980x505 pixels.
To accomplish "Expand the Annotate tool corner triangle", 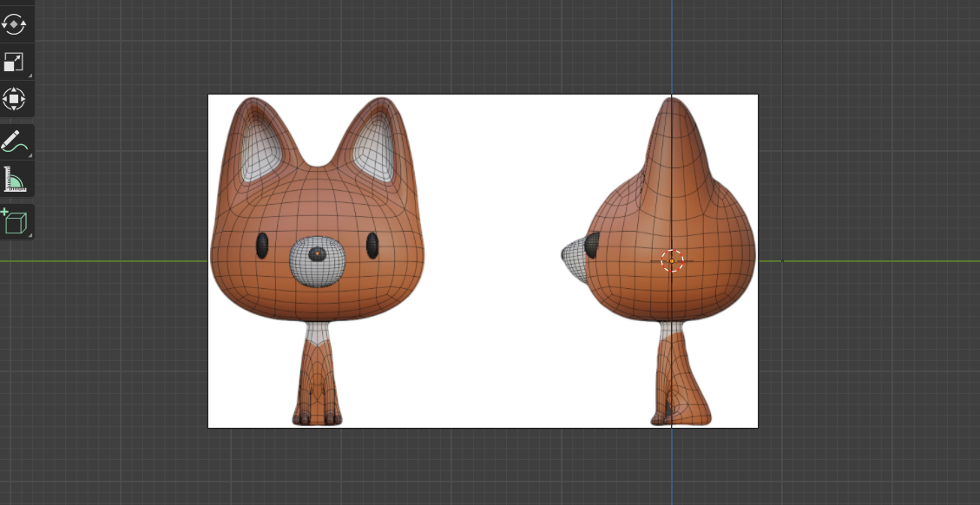I will pos(30,155).
